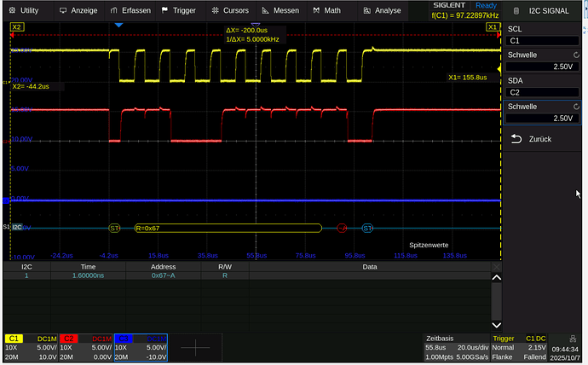Toggle the blue C3 channel box

point(140,348)
